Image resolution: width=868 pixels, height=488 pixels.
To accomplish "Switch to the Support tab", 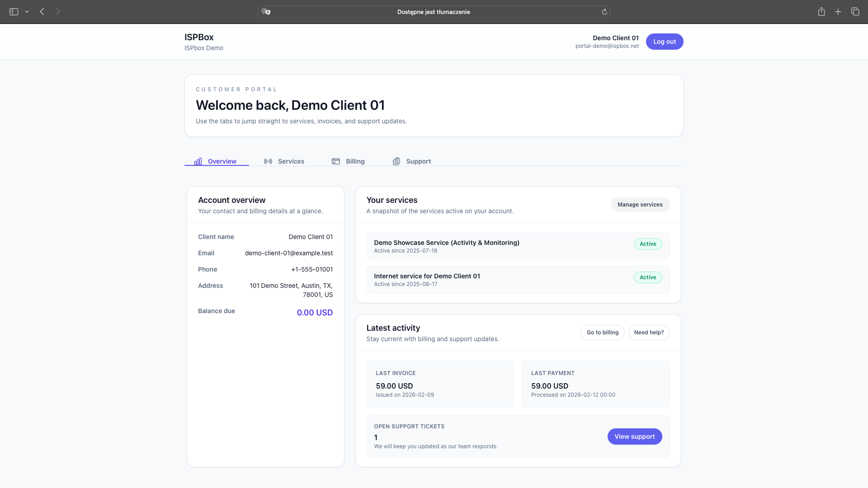I will point(418,161).
